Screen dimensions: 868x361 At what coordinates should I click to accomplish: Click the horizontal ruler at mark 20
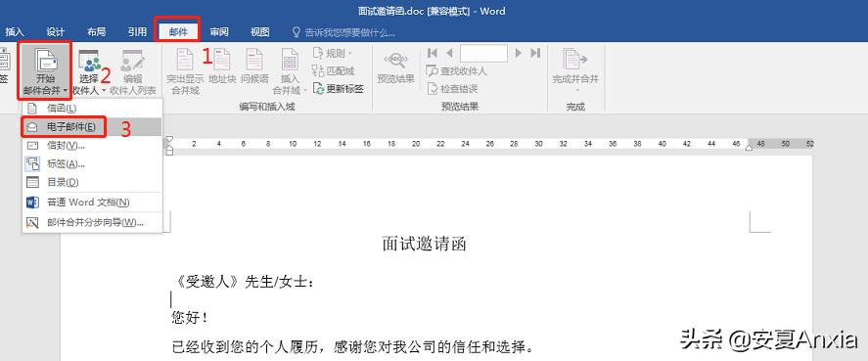click(x=415, y=144)
